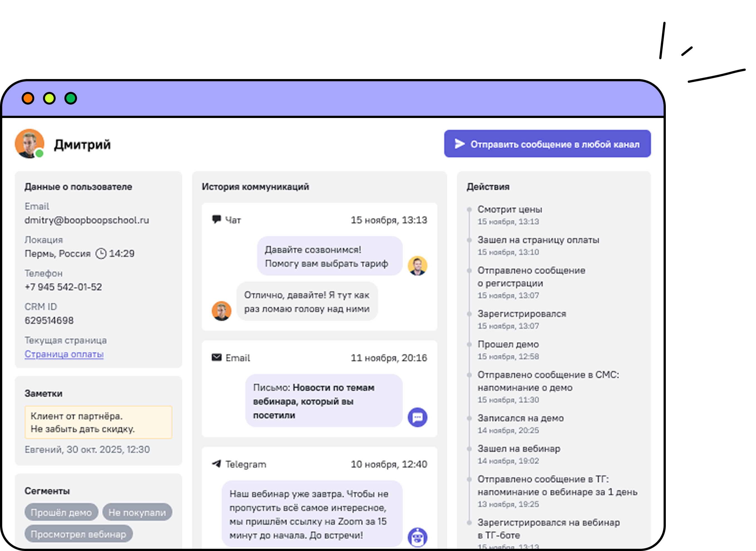Click the green window control dot

tap(71, 99)
